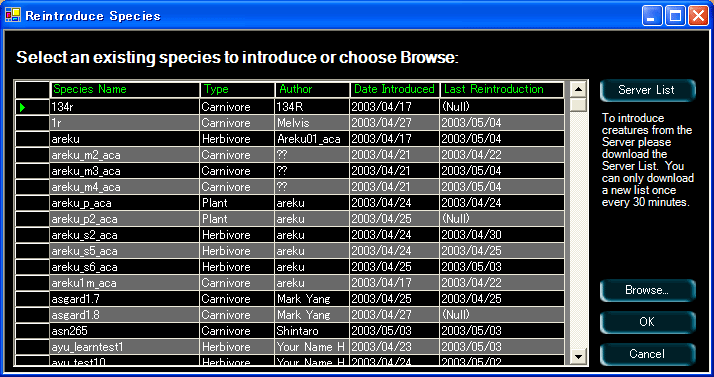The width and height of the screenshot is (714, 377).
Task: Click '2003/04/23' date introduced cell
Action: pyautogui.click(x=394, y=347)
